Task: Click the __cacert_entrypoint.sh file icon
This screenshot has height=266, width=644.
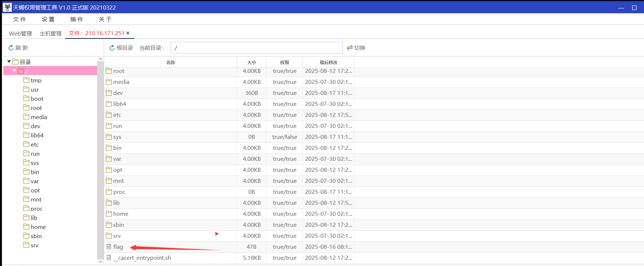Action: pyautogui.click(x=109, y=258)
